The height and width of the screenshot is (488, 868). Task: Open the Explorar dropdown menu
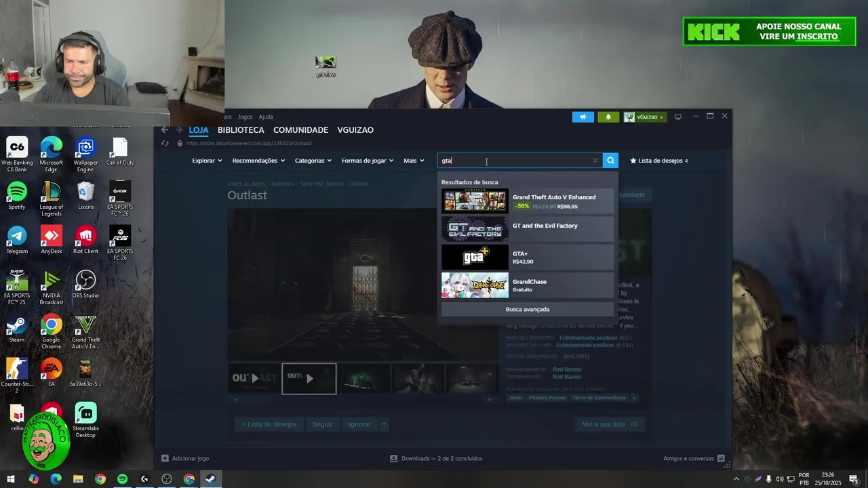[207, 161]
